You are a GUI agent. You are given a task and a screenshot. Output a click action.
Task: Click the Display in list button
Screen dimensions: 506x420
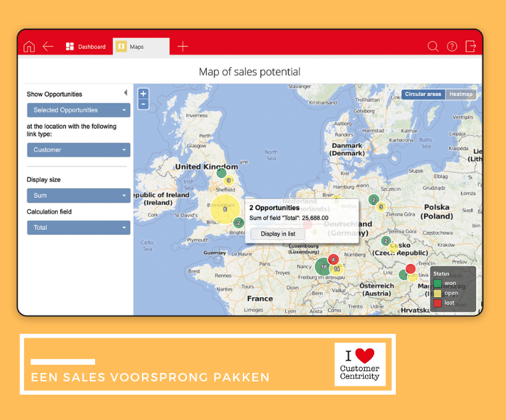(278, 234)
